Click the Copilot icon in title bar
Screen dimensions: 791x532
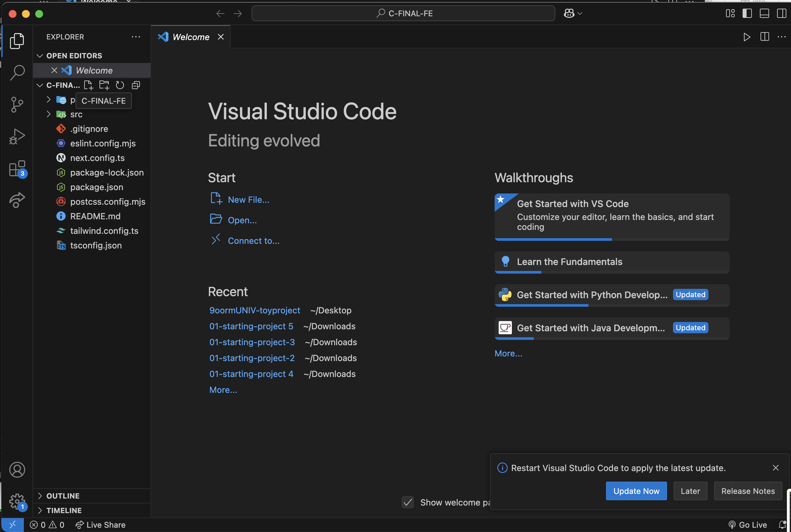[569, 13]
